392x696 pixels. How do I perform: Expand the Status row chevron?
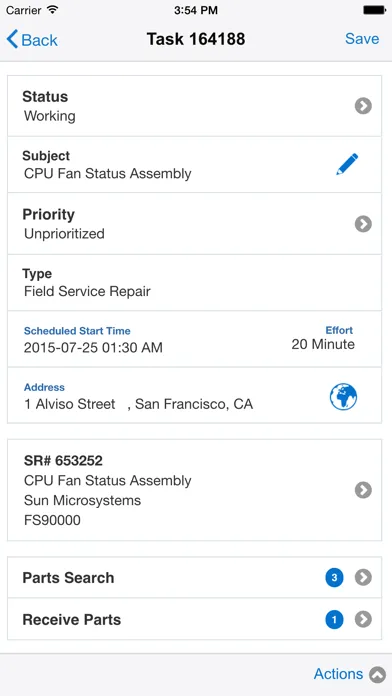363,106
